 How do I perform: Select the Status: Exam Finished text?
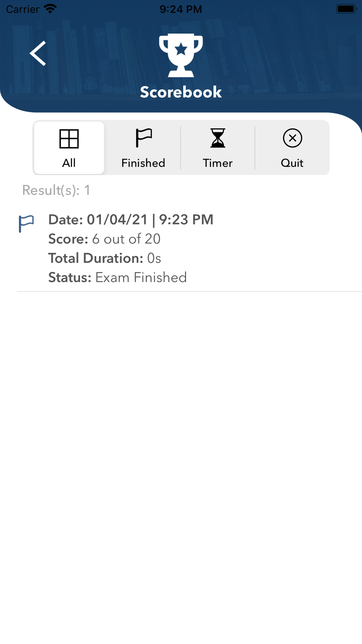point(118,277)
